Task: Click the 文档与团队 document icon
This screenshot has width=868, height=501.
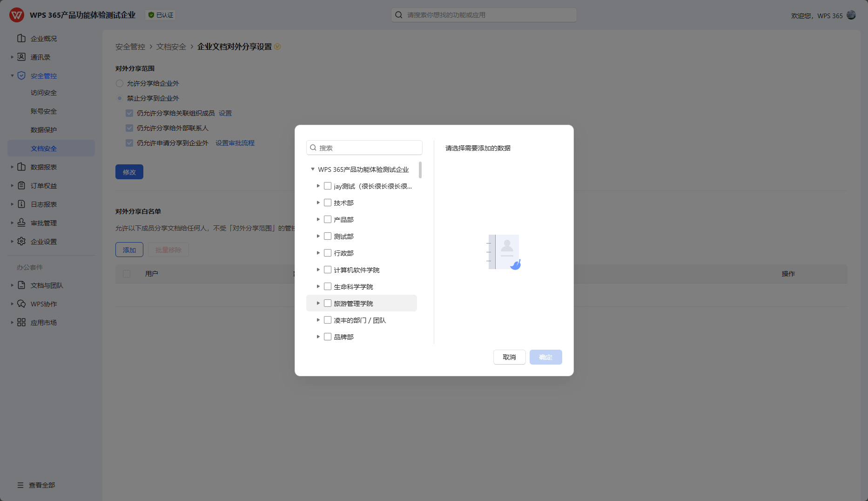Action: (x=21, y=285)
